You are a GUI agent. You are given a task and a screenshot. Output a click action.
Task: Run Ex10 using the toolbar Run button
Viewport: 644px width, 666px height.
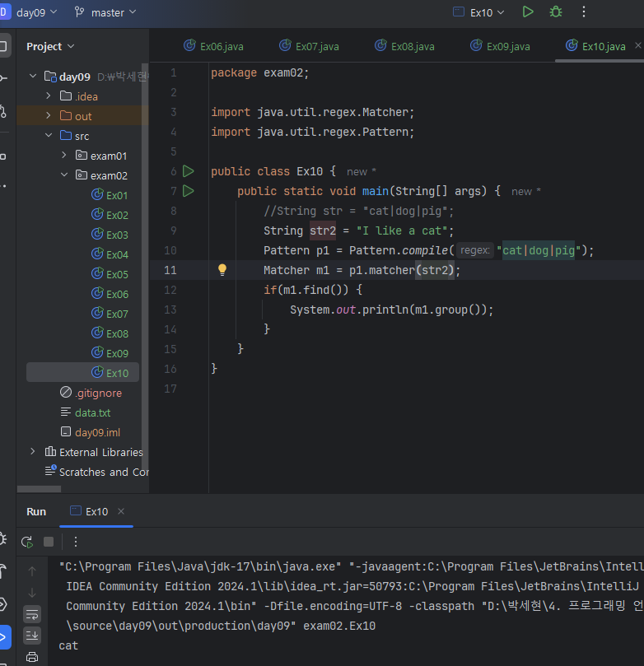point(528,12)
